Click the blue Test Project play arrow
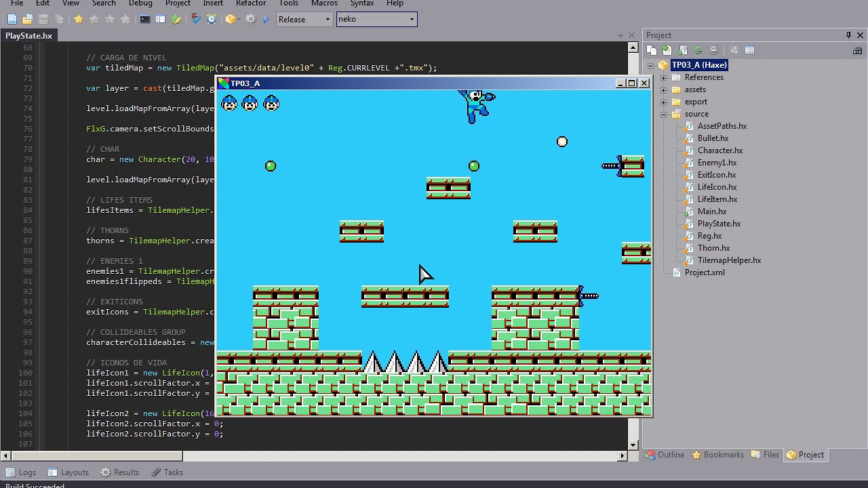Image resolution: width=868 pixels, height=488 pixels. (x=266, y=20)
